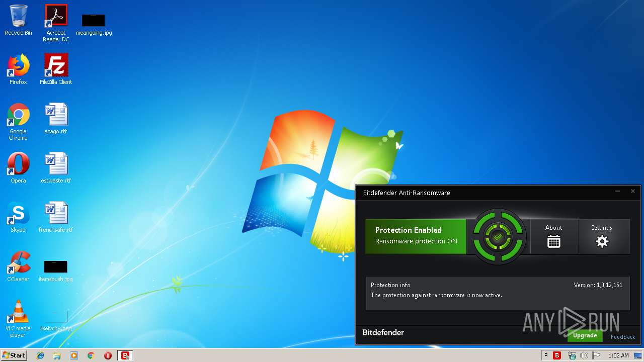
Task: Open the Skype desktop shortcut
Action: (18, 217)
